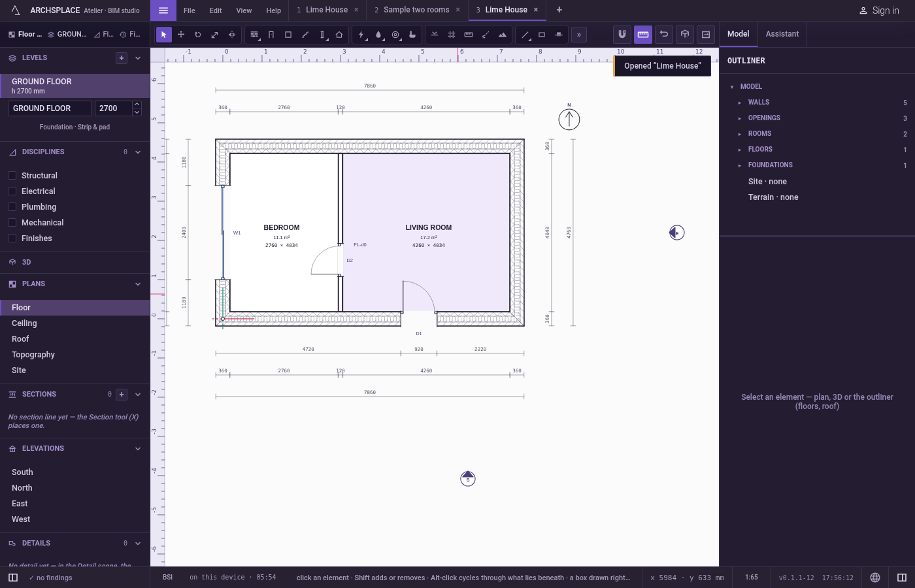Image resolution: width=915 pixels, height=588 pixels.
Task: Select the circular target tool
Action: pos(395,35)
